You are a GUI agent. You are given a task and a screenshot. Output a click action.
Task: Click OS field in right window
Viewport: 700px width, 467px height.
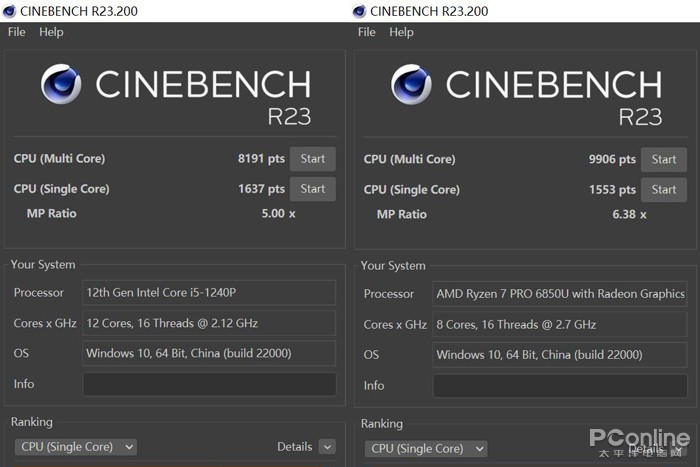click(x=560, y=354)
